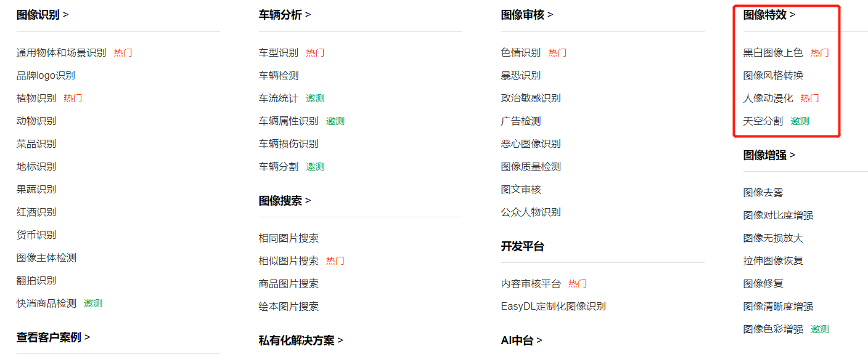Select EasyDL定制化图像识别

tap(554, 307)
